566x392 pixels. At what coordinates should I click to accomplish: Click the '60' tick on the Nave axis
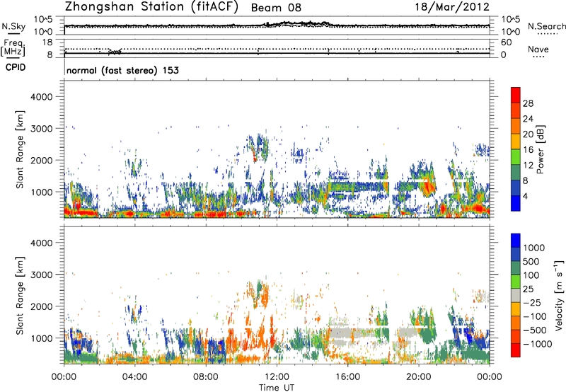pos(507,42)
